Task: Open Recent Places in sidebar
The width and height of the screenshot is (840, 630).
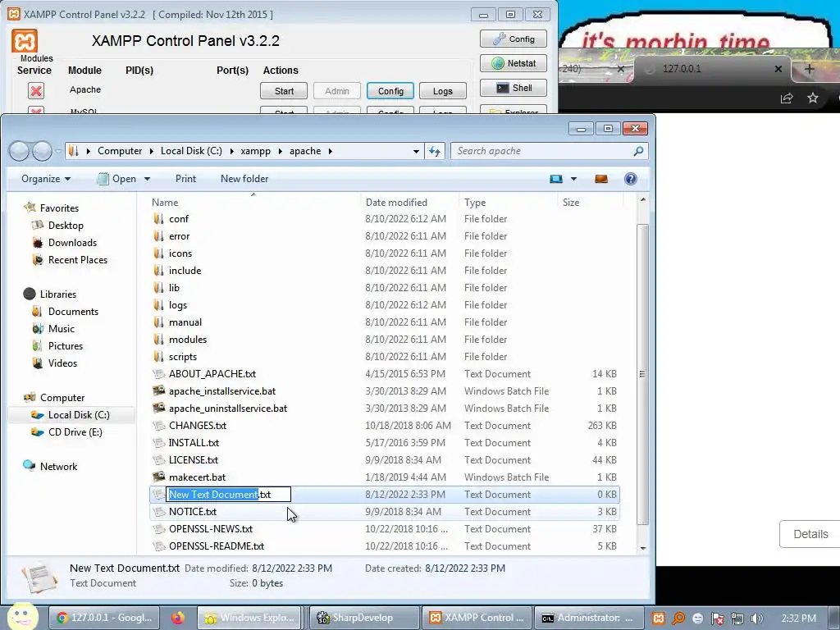Action: pyautogui.click(x=78, y=260)
